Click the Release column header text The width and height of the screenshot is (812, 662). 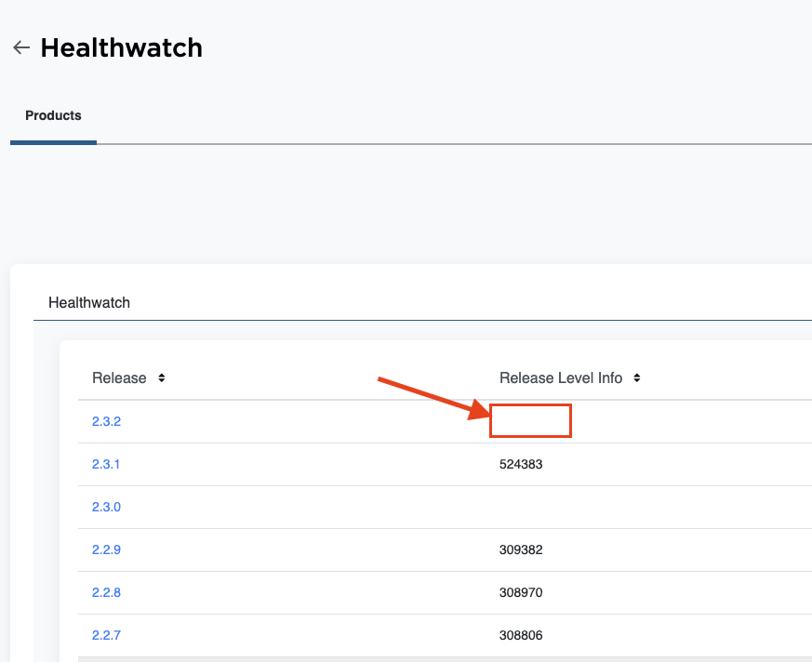point(119,378)
